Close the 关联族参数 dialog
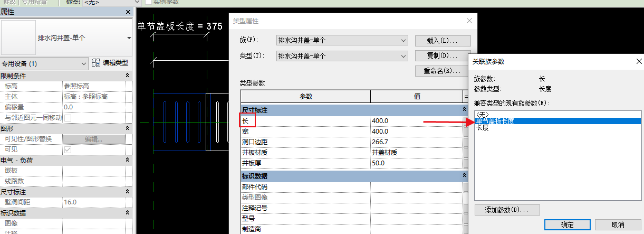The height and width of the screenshot is (234, 644). click(x=639, y=61)
